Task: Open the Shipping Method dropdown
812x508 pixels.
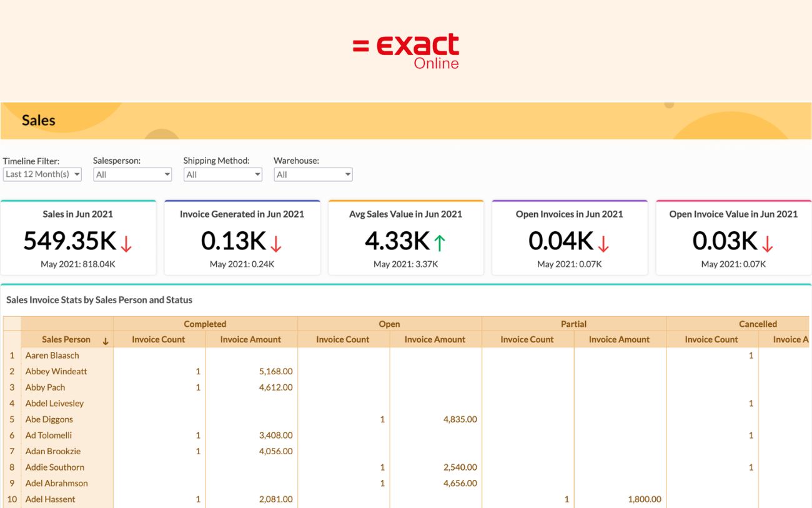Action: coord(222,174)
